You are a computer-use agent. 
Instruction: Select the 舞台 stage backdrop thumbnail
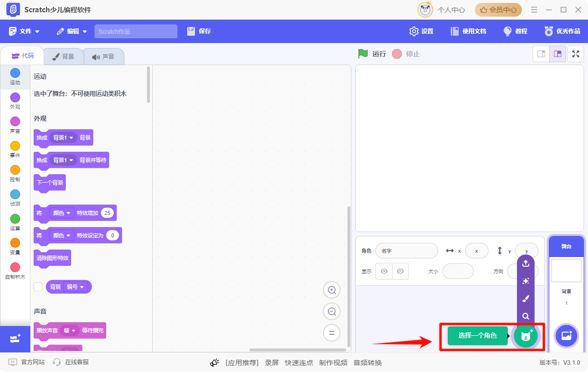click(566, 271)
